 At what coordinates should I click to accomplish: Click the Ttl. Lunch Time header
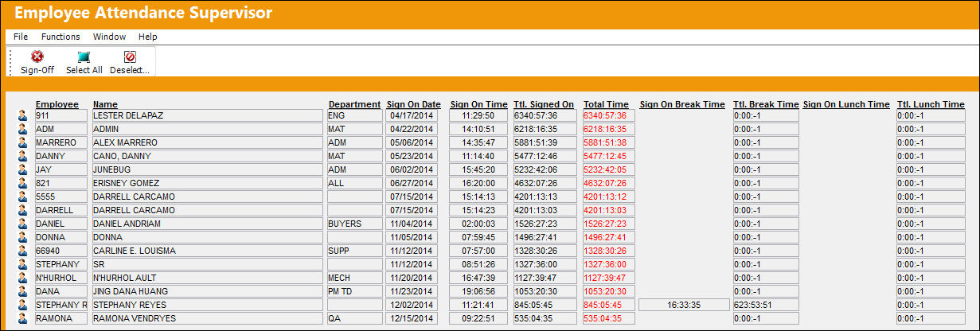(931, 104)
